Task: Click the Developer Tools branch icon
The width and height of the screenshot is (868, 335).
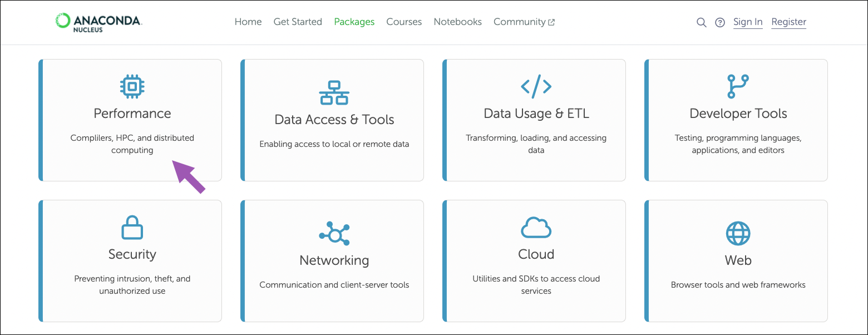Action: point(738,86)
